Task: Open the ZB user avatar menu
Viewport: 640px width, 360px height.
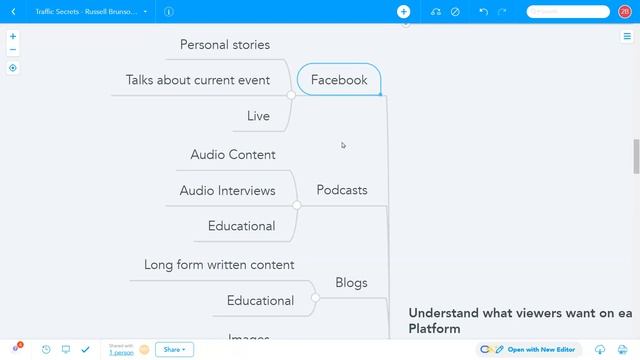Action: click(x=624, y=11)
